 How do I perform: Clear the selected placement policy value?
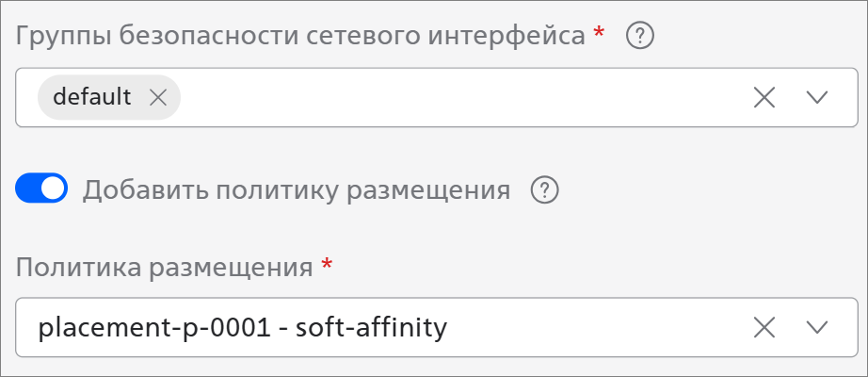(764, 327)
